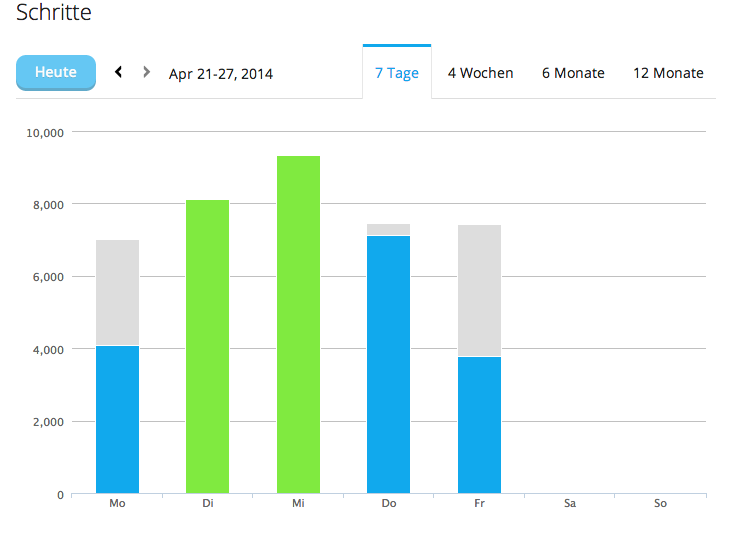Click Wednesday's tallest green bar
The width and height of the screenshot is (743, 540).
[298, 325]
